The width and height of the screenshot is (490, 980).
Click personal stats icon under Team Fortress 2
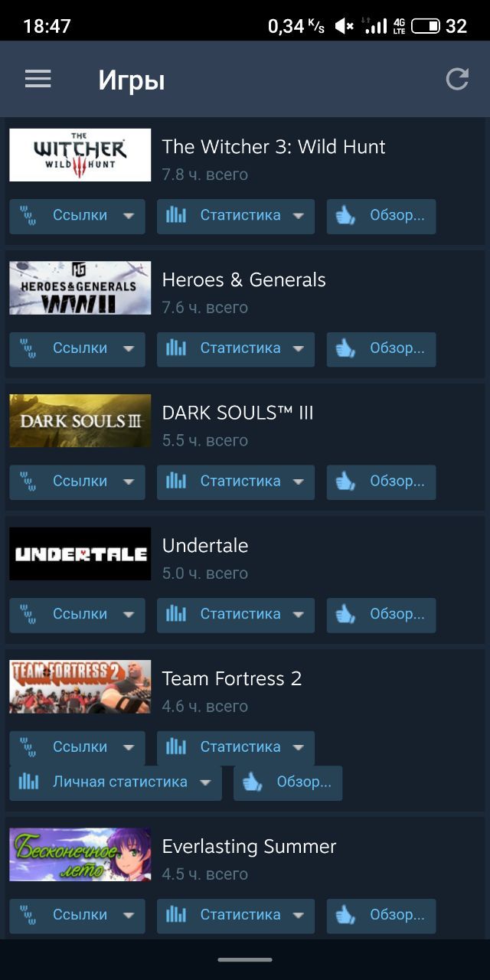(28, 782)
